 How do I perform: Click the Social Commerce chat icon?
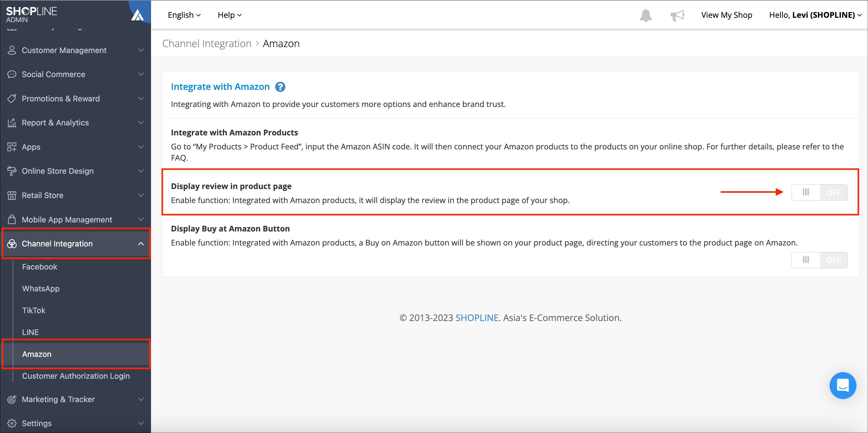12,75
